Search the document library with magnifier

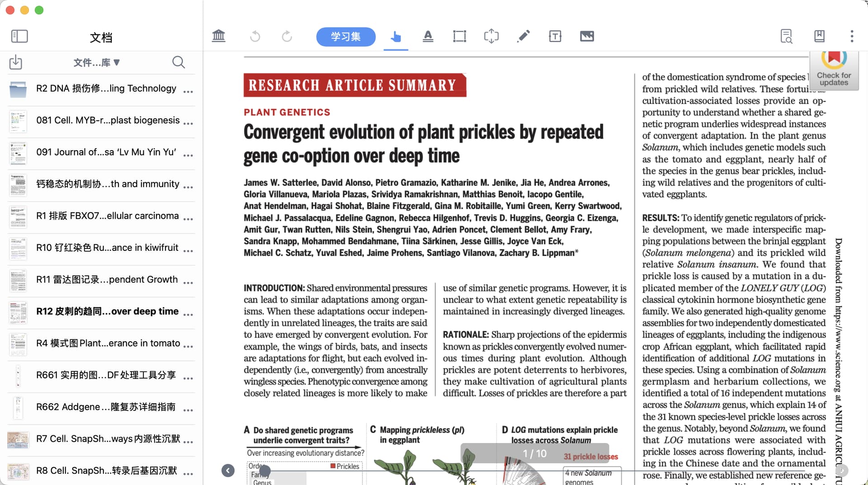[x=179, y=62]
